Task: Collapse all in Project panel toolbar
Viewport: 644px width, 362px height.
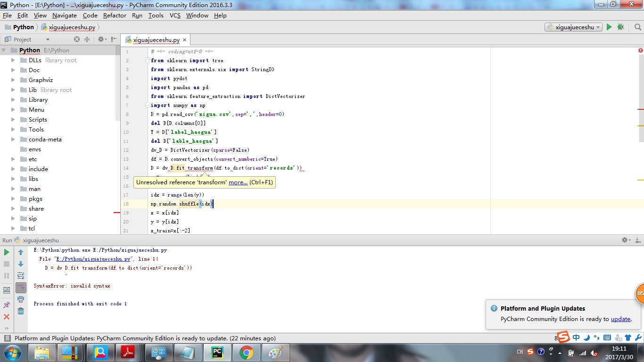Action: (87, 39)
